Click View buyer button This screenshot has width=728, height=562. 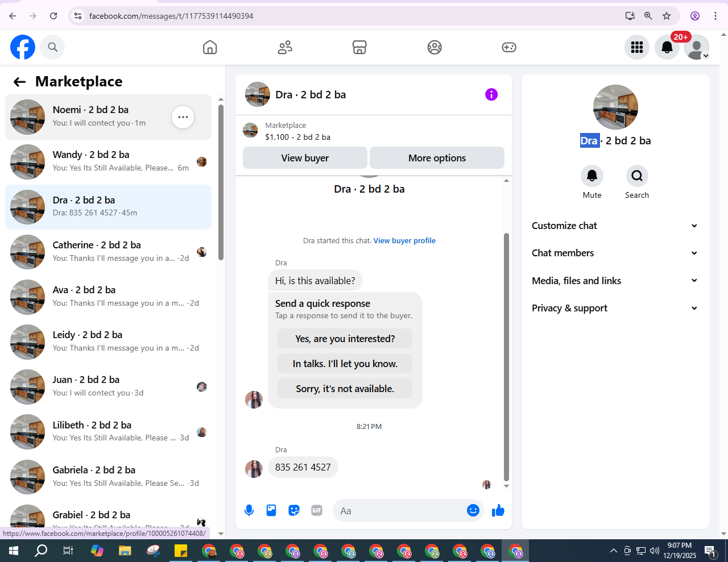[305, 158]
